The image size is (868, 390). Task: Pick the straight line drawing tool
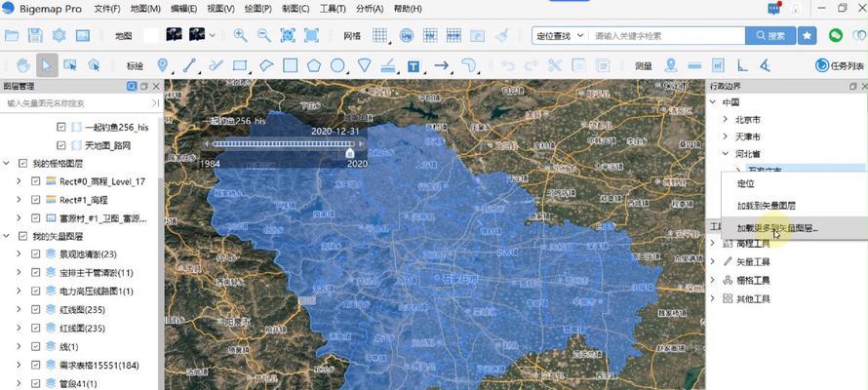coord(189,65)
